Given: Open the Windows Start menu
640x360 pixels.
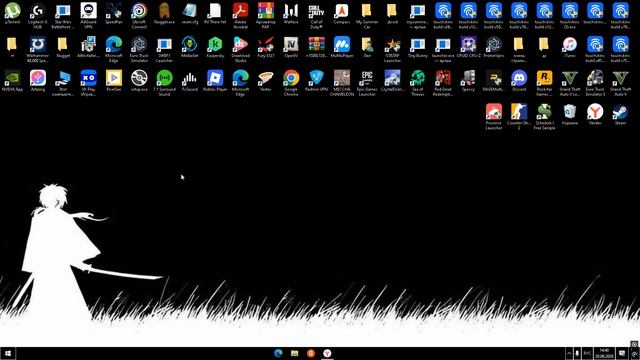Looking at the screenshot, I should point(8,353).
